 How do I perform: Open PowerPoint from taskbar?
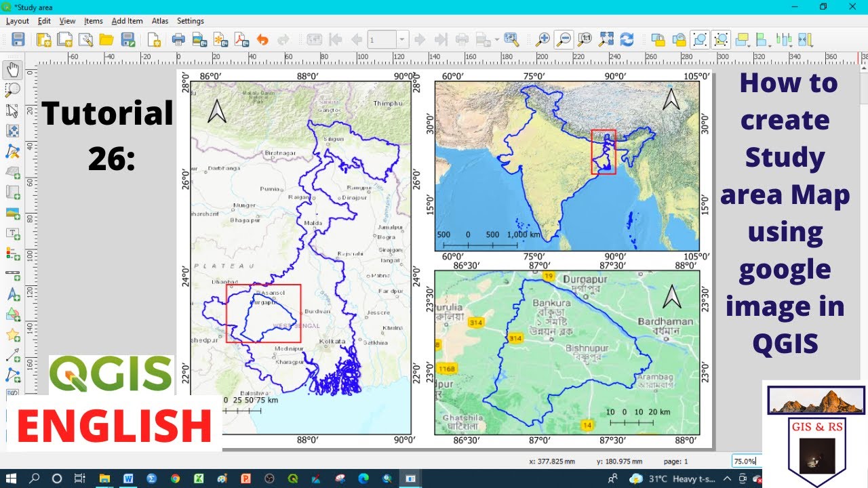246,479
